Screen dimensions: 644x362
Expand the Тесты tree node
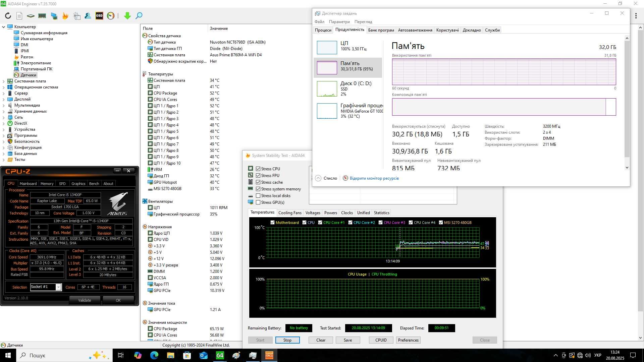pyautogui.click(x=4, y=160)
